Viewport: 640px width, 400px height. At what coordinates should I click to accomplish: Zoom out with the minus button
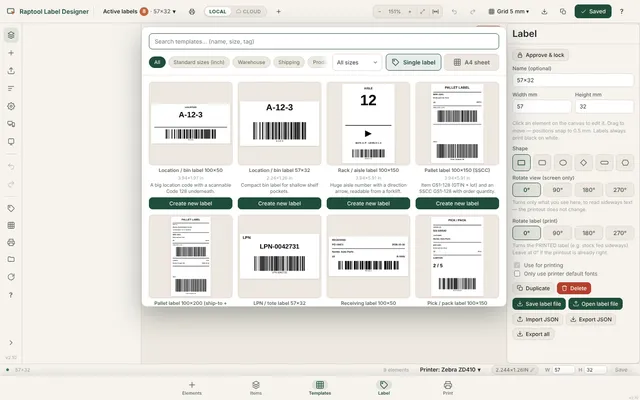[380, 11]
